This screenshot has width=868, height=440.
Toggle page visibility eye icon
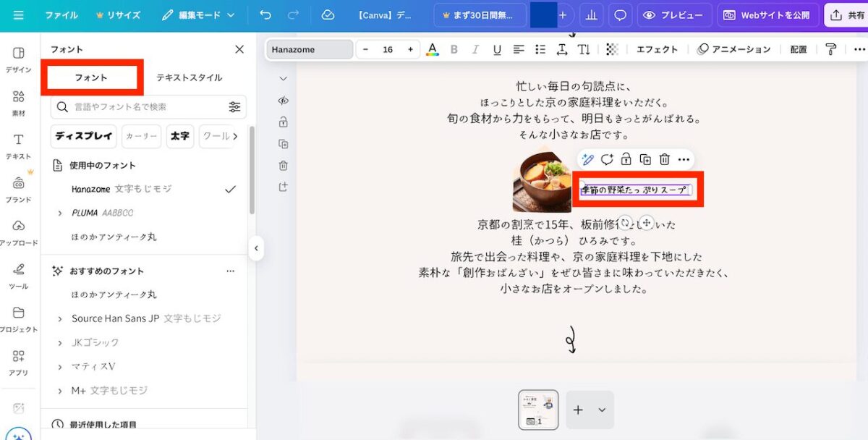[x=284, y=101]
